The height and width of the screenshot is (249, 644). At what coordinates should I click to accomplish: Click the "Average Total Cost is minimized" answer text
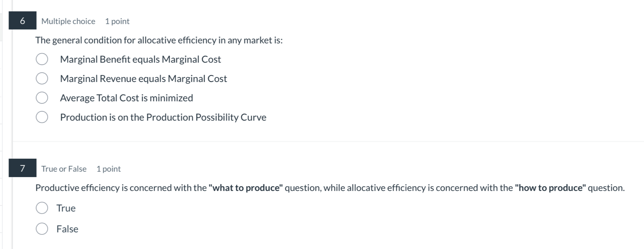coord(126,98)
